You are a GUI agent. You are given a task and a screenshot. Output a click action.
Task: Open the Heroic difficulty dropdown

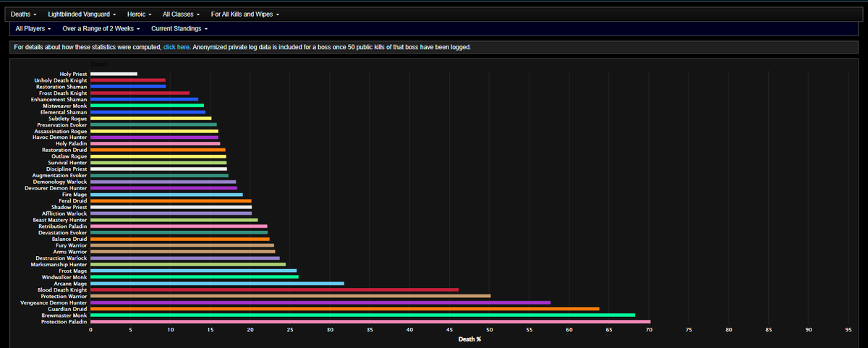pos(140,14)
